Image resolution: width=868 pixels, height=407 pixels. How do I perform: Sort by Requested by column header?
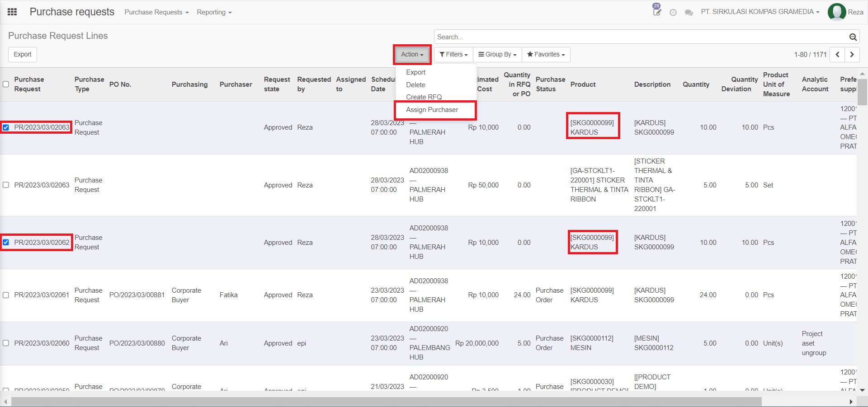pos(314,84)
